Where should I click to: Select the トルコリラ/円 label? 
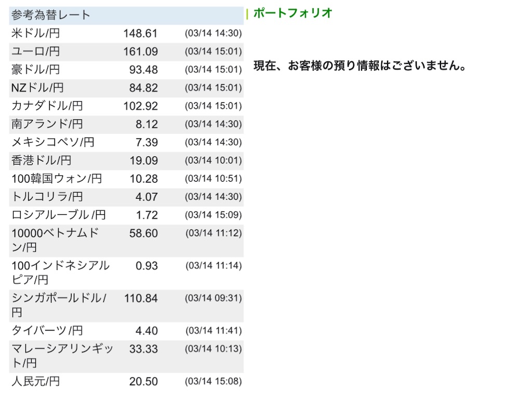[47, 197]
